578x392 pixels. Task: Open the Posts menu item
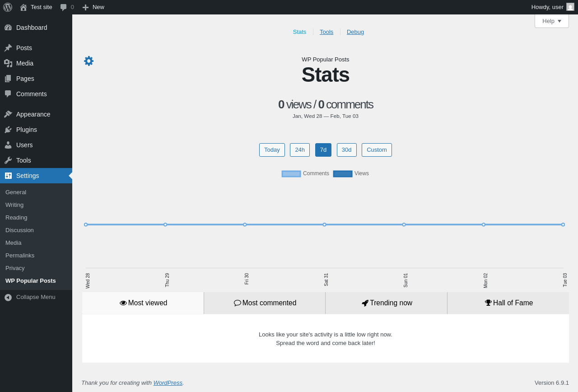coord(36,48)
